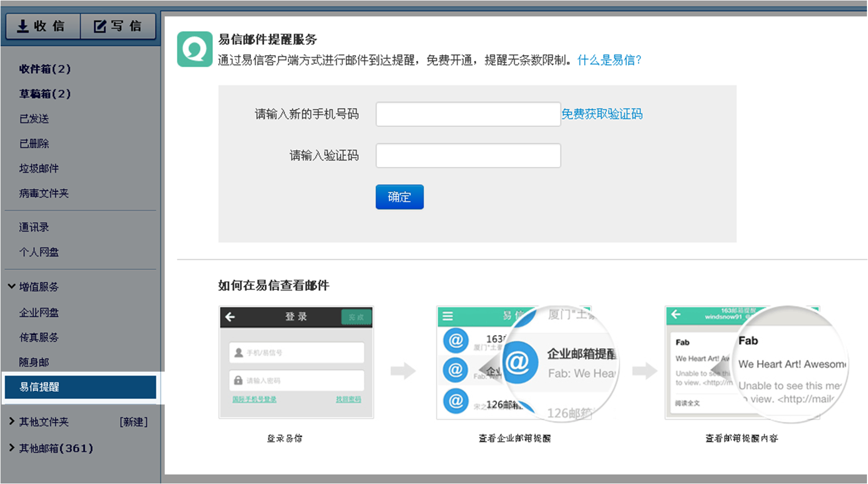Open the 收件箱(2) inbox folder
The height and width of the screenshot is (484, 868).
point(45,69)
